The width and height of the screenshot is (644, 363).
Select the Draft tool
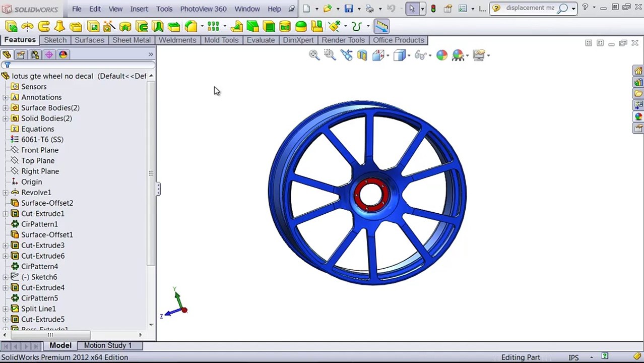pos(253,26)
